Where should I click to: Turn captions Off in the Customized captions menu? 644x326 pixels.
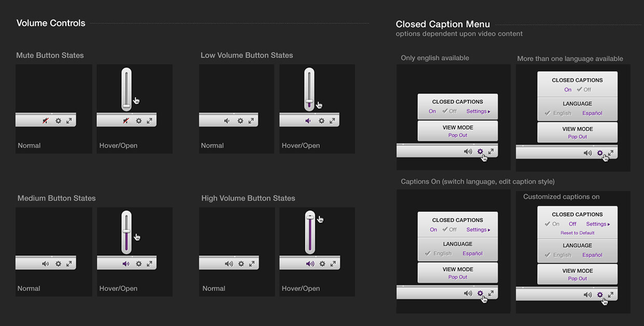click(x=572, y=224)
